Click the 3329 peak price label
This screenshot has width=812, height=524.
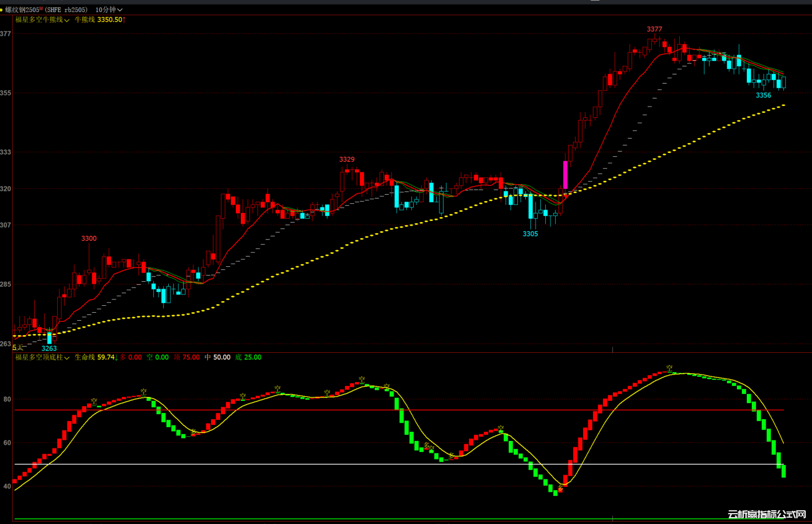pyautogui.click(x=347, y=159)
